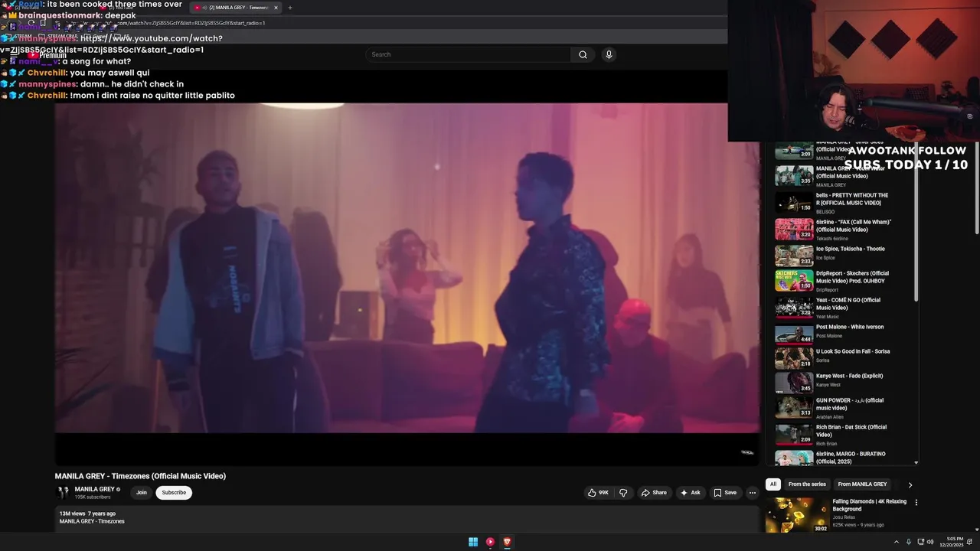The height and width of the screenshot is (551, 980).
Task: Select the From the series chip
Action: coord(807,484)
